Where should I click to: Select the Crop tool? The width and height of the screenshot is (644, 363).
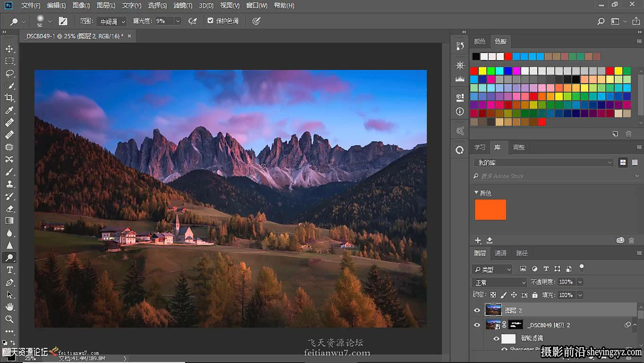click(x=9, y=98)
